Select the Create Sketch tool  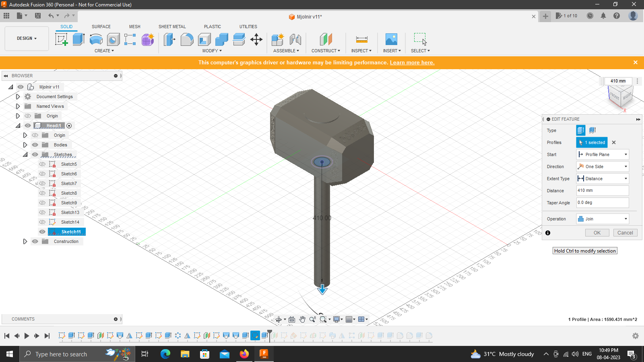61,39
